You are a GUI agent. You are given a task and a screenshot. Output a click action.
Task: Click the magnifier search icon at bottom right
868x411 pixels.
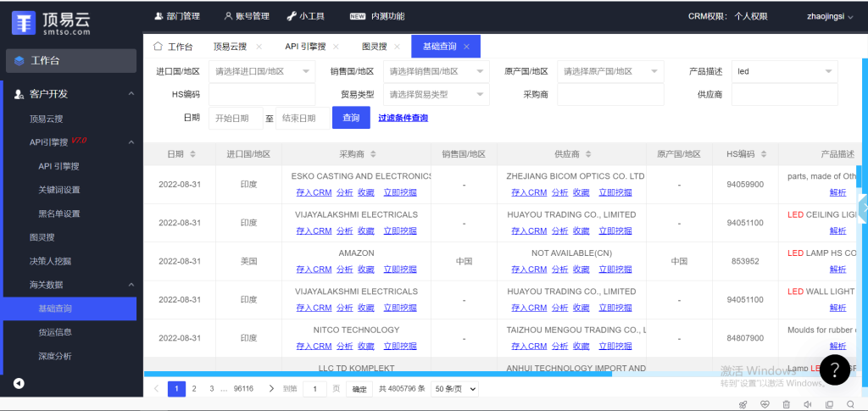850,404
